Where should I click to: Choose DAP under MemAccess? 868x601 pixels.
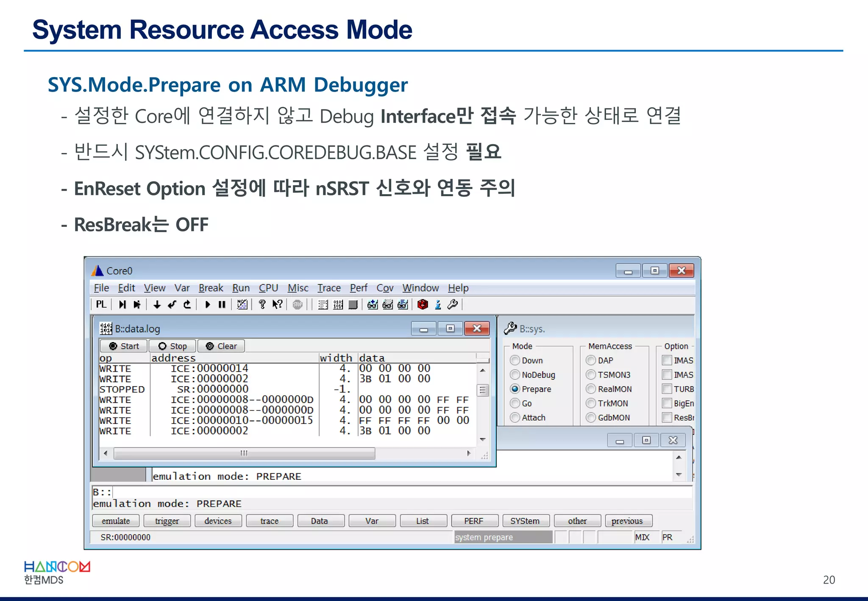pos(591,360)
